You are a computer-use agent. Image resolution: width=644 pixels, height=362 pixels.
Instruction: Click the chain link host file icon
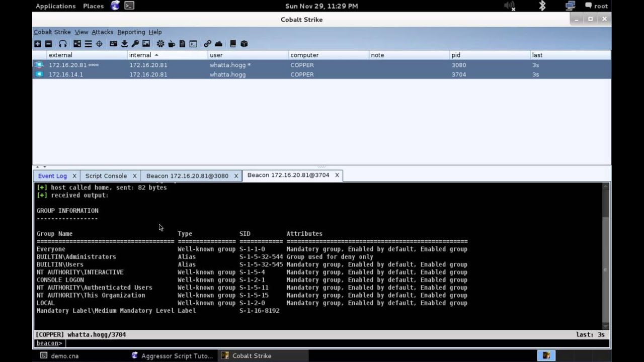(207, 44)
